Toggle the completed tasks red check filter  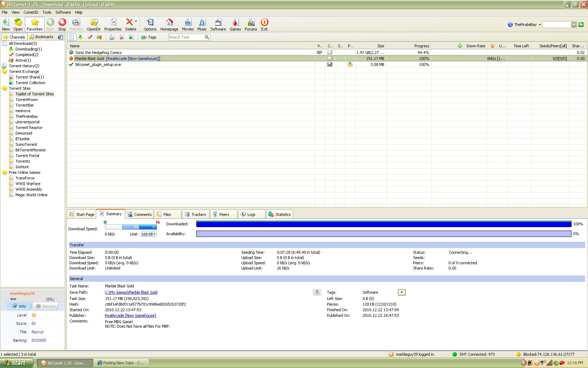(x=90, y=37)
